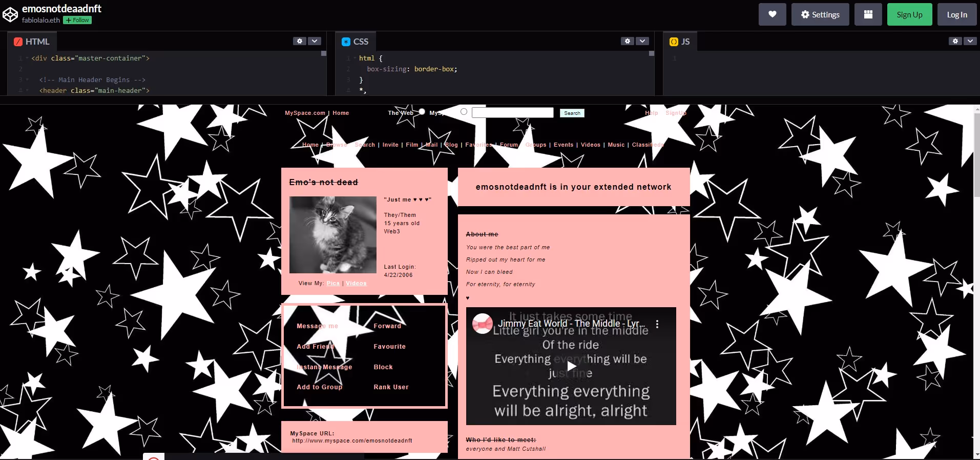Click the CodePen logo icon

click(10, 14)
